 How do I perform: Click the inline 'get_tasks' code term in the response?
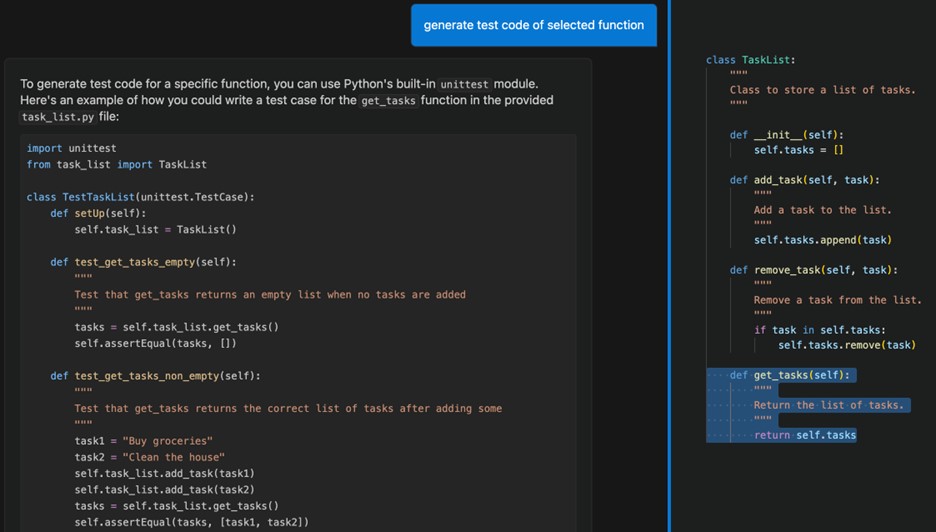[388, 101]
